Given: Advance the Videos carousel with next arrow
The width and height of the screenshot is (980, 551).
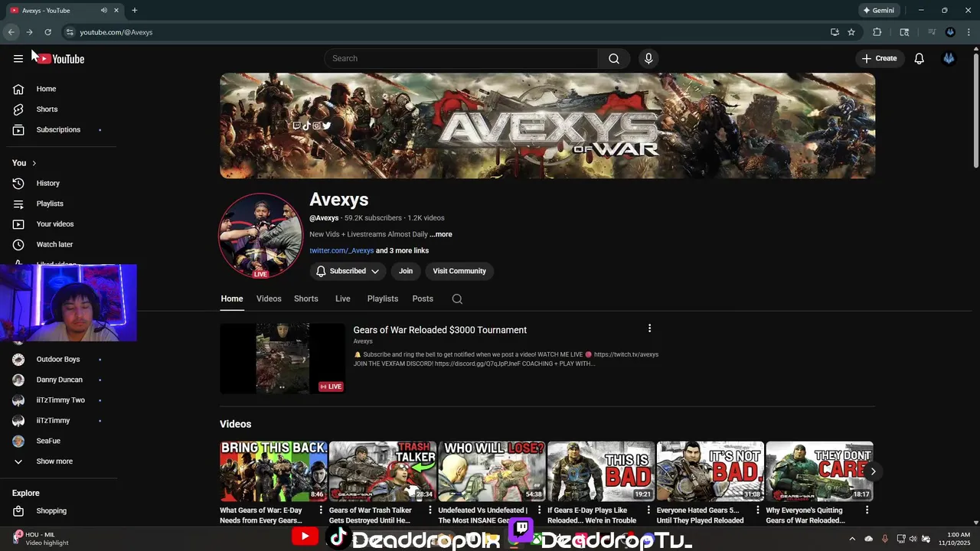Looking at the screenshot, I should [873, 471].
